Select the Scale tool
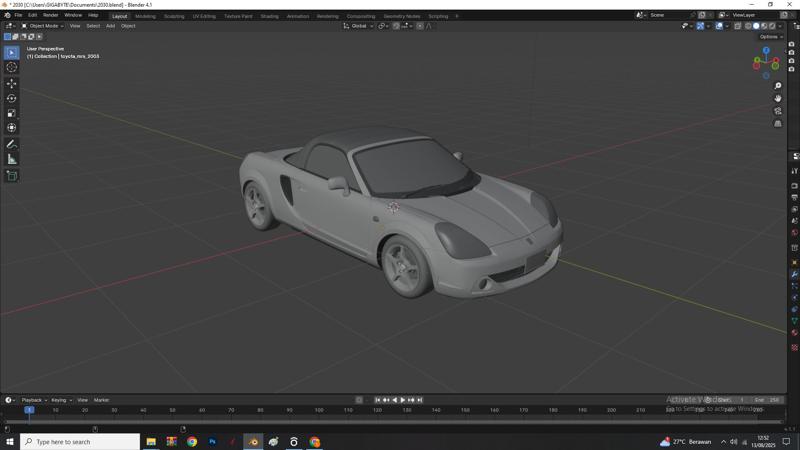Image resolution: width=800 pixels, height=450 pixels. point(12,113)
